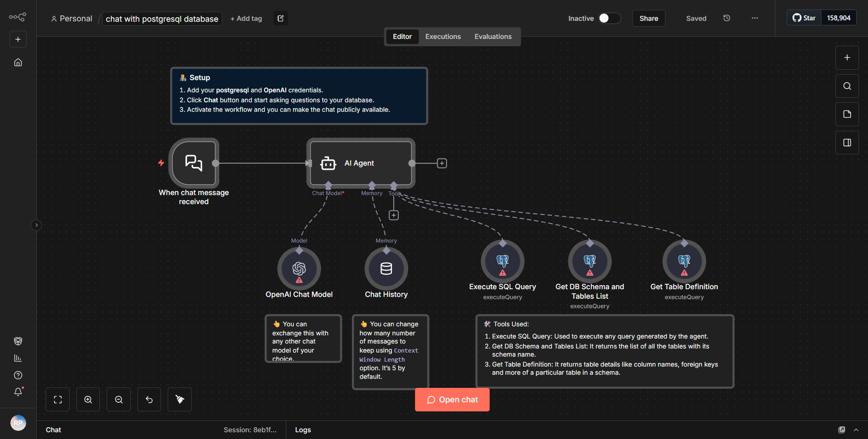Expand the bottom Chat panel with the chevron
This screenshot has width=868, height=439.
[857, 429]
